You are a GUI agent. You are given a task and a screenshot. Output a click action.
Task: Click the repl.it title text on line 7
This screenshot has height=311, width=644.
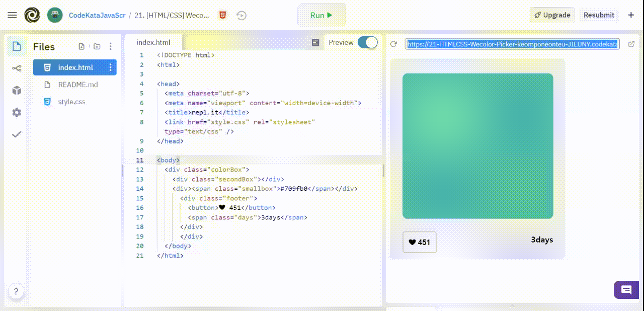coord(205,113)
